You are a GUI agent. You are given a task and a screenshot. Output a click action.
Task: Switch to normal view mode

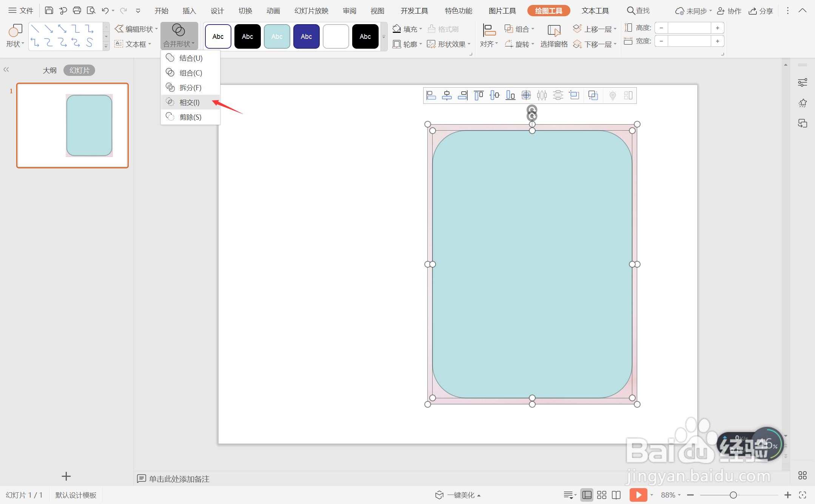point(587,495)
